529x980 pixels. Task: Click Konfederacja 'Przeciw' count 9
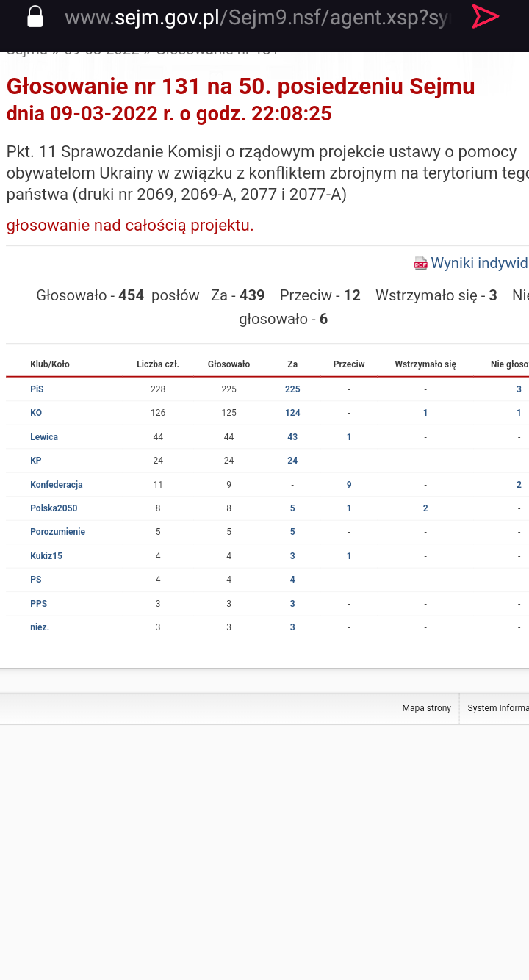(349, 485)
